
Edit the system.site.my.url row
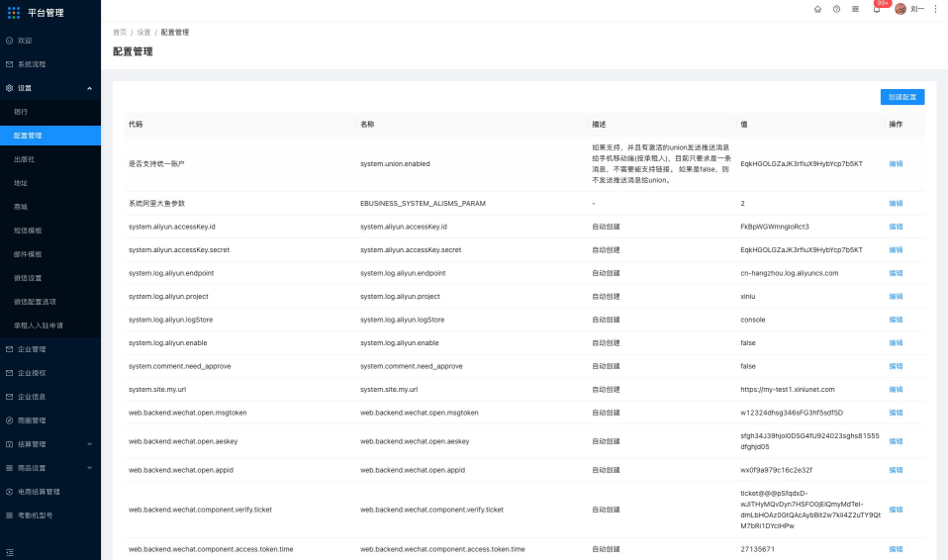click(x=896, y=390)
